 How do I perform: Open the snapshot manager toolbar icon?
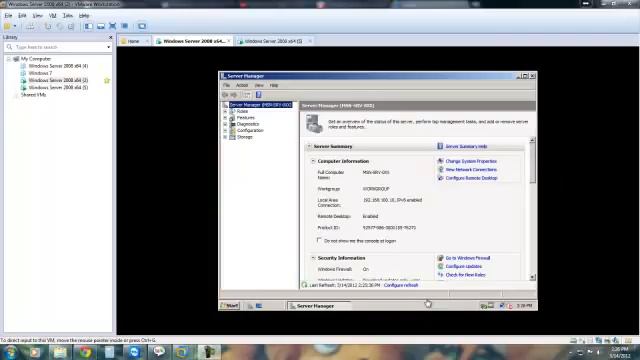(71, 26)
